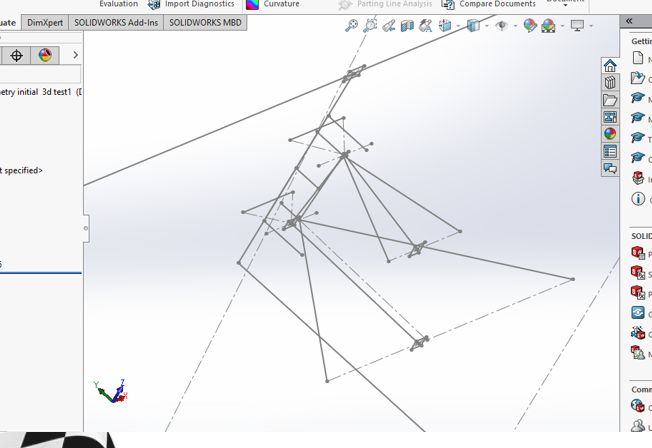
Task: Click the Previous View icon
Action: point(389,26)
